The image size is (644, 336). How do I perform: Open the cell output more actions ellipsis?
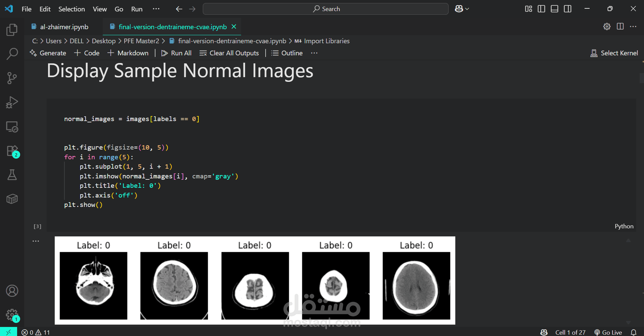pos(36,241)
